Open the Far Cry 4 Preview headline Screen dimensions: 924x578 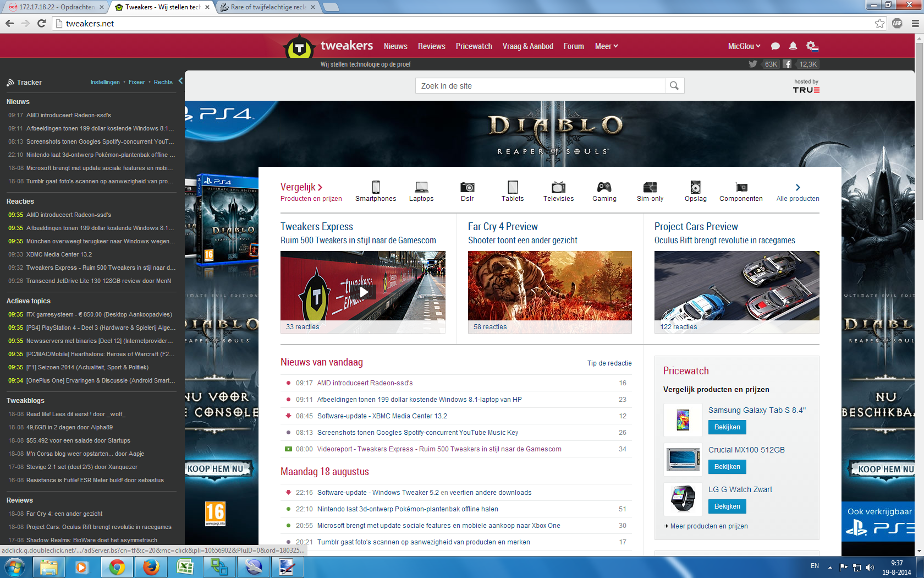pos(503,227)
